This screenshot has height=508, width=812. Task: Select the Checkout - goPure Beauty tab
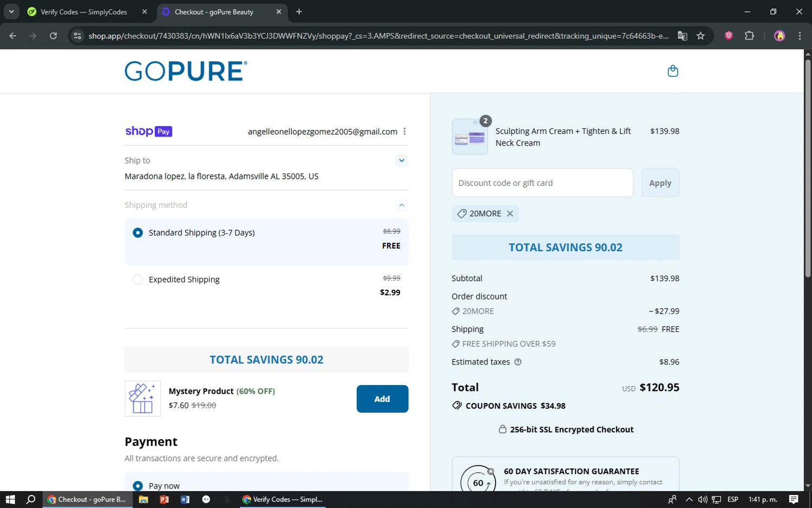[x=214, y=12]
